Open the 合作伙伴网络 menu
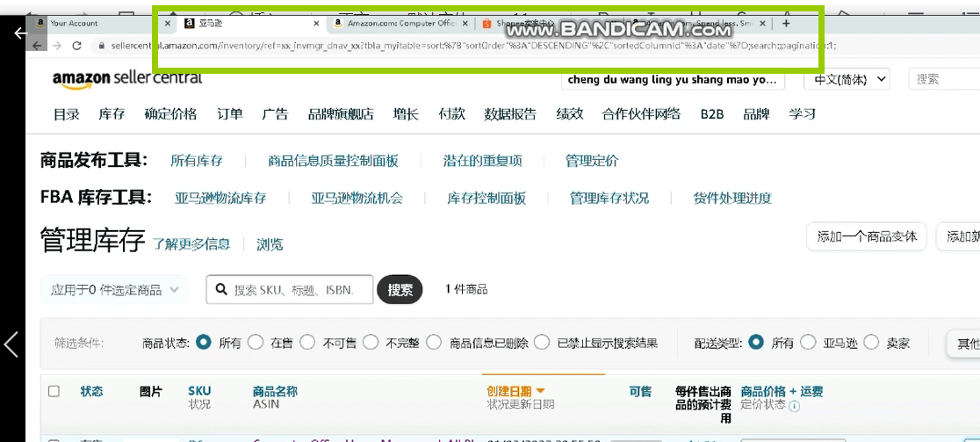Screen dimensions: 980x442 641,113
